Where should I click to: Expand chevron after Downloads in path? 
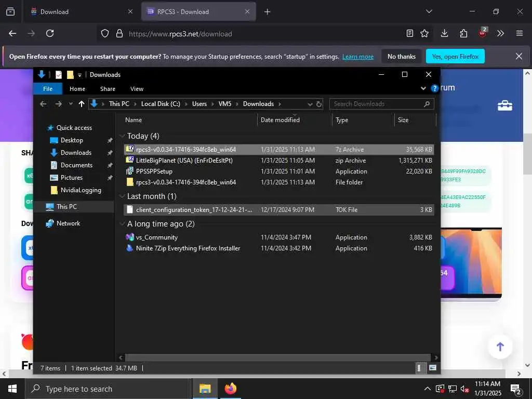coord(280,104)
